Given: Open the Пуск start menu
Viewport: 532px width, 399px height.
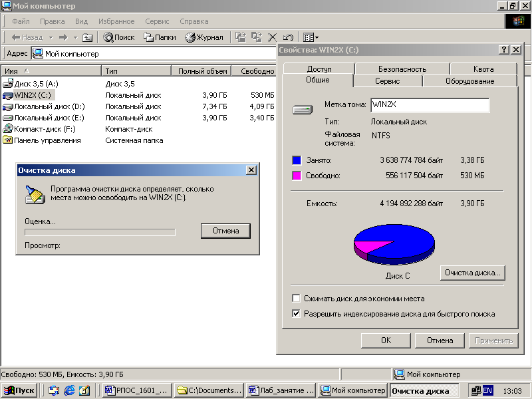Looking at the screenshot, I should [20, 390].
